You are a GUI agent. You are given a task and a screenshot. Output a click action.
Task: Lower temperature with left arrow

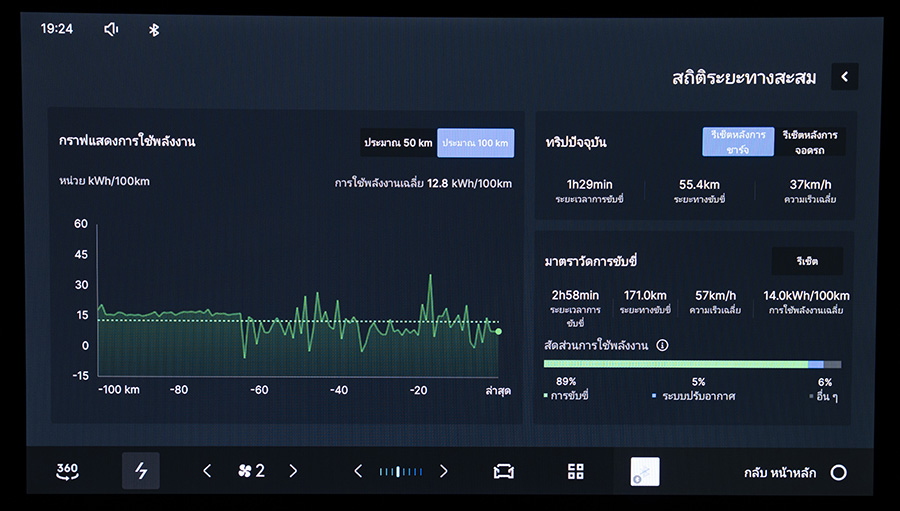(358, 471)
